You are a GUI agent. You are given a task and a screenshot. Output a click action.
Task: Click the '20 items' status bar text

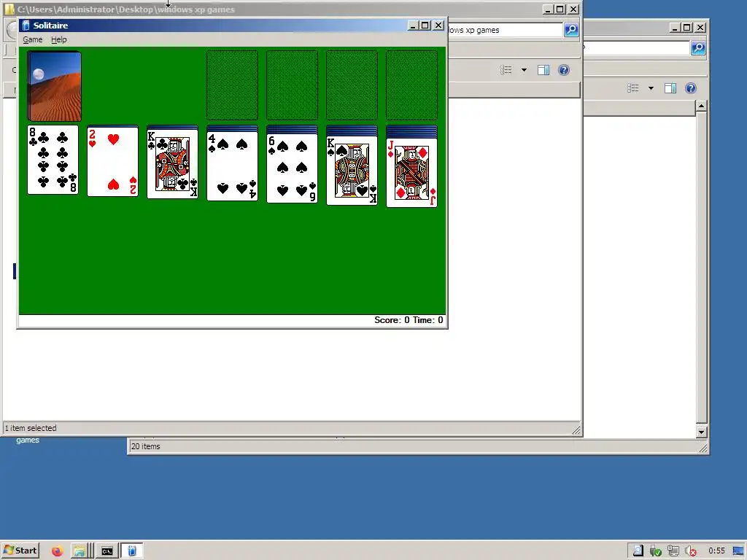[x=146, y=446]
